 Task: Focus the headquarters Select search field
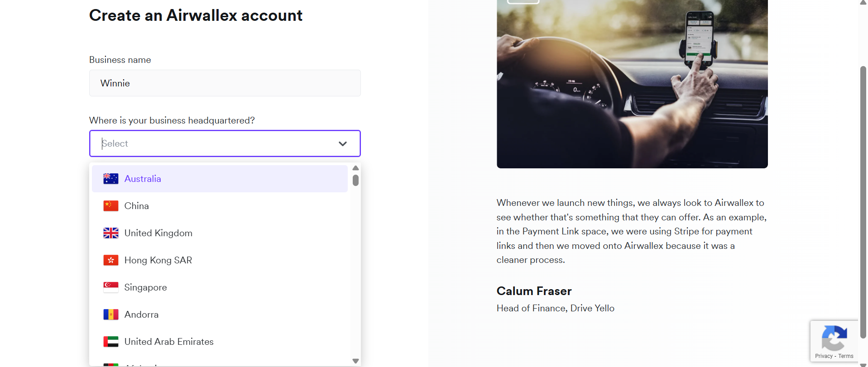(213, 144)
